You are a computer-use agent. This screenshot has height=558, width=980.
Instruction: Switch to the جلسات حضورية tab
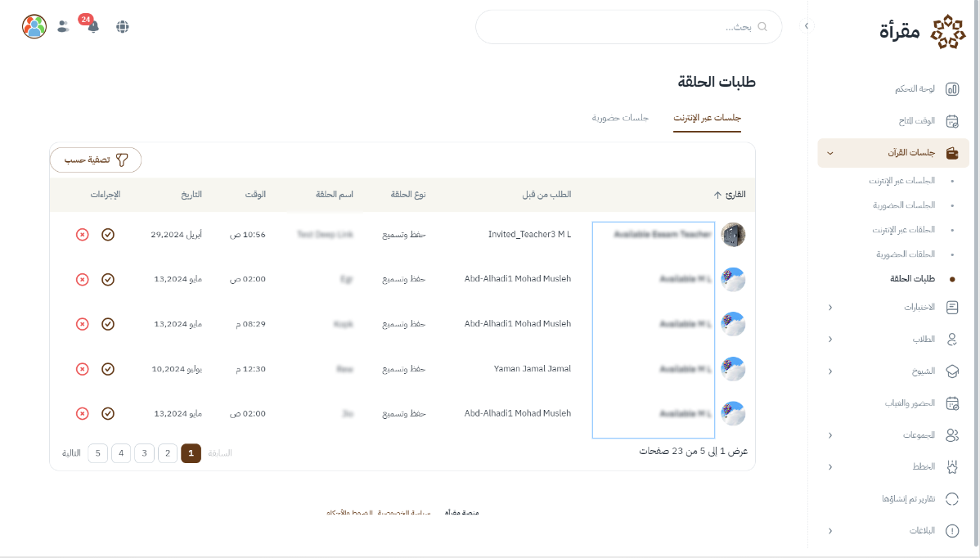pyautogui.click(x=620, y=118)
